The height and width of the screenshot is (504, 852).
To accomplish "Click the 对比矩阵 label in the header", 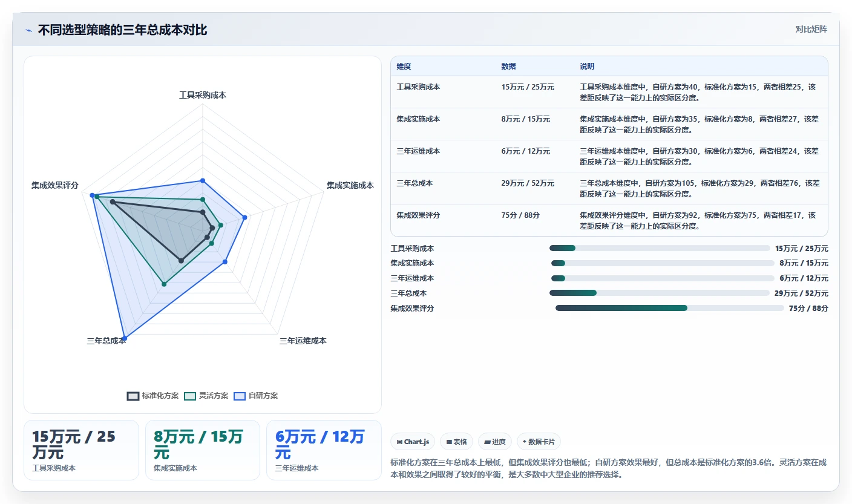I will click(x=811, y=29).
